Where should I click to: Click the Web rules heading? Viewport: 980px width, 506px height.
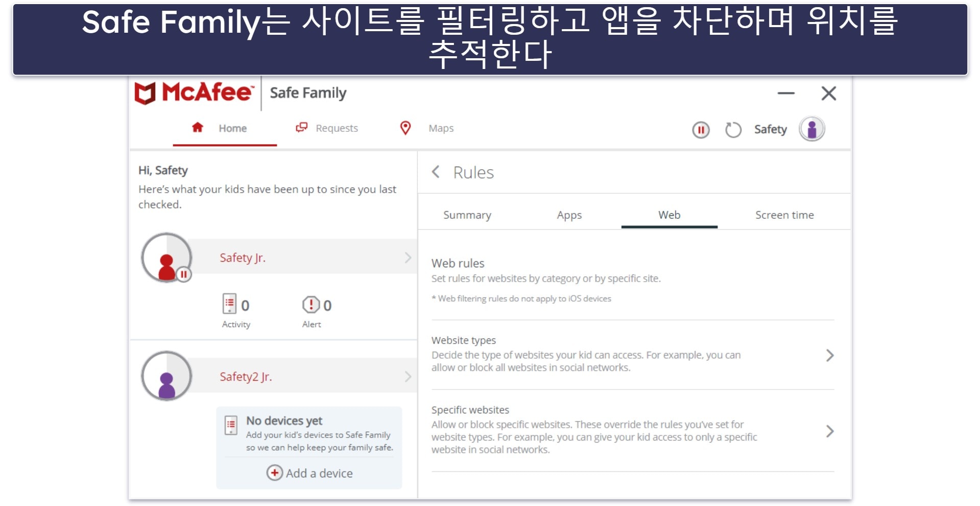click(458, 263)
